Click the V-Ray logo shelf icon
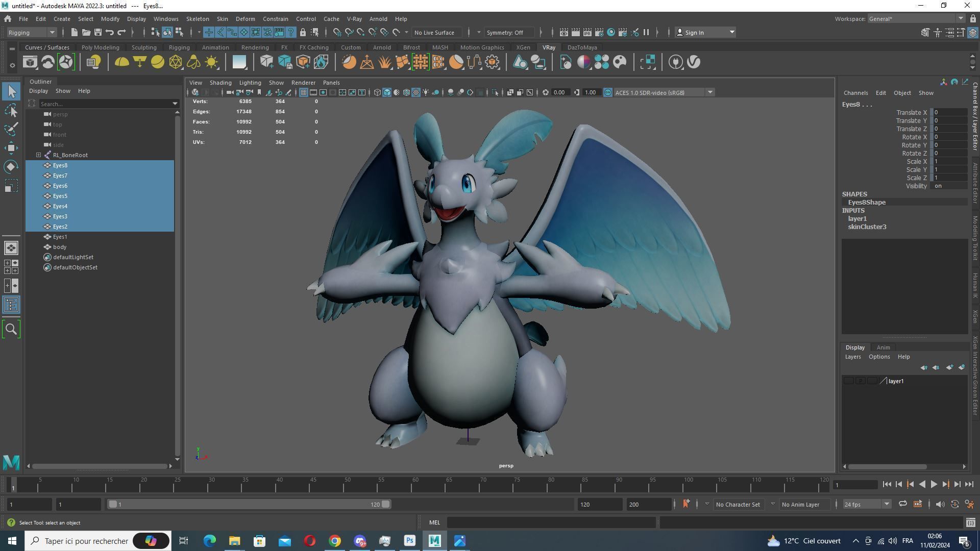Viewport: 980px width, 551px height. pyautogui.click(x=694, y=62)
